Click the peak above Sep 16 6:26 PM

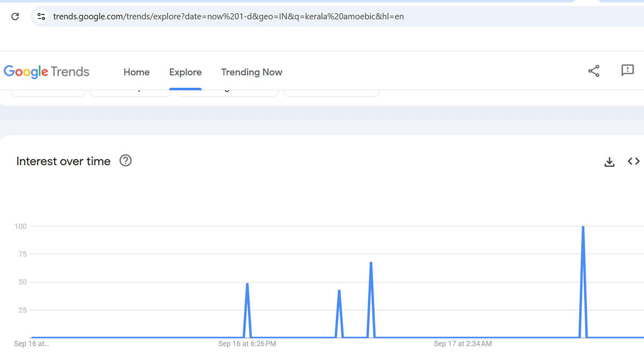point(247,284)
